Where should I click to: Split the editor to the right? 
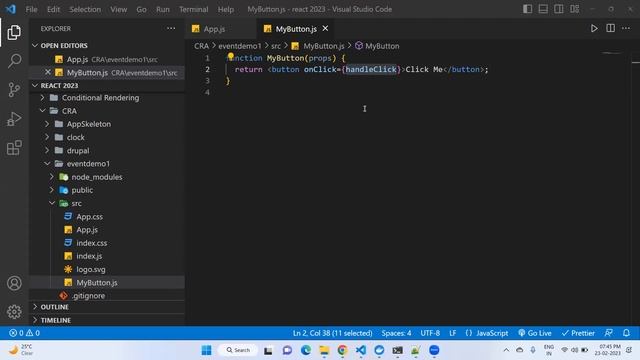click(x=610, y=29)
